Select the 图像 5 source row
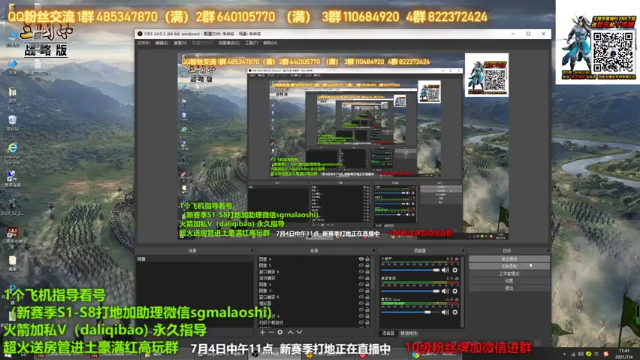640x360 pixels. click(313, 265)
